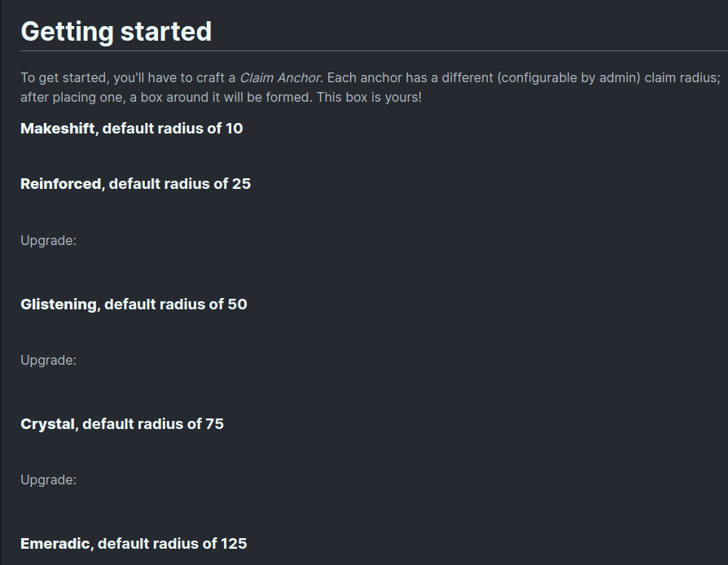Click the Upgrade label under the Glistening heading
The height and width of the screenshot is (565, 728).
48,361
